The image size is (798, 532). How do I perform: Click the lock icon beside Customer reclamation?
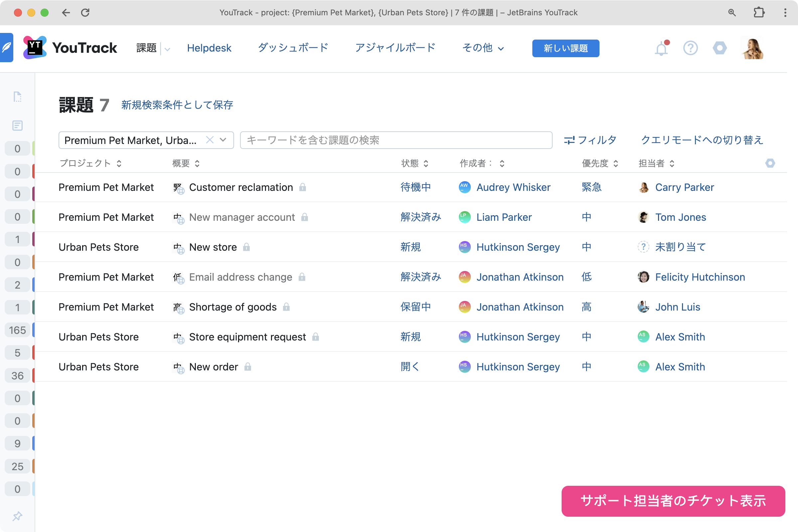pos(303,187)
